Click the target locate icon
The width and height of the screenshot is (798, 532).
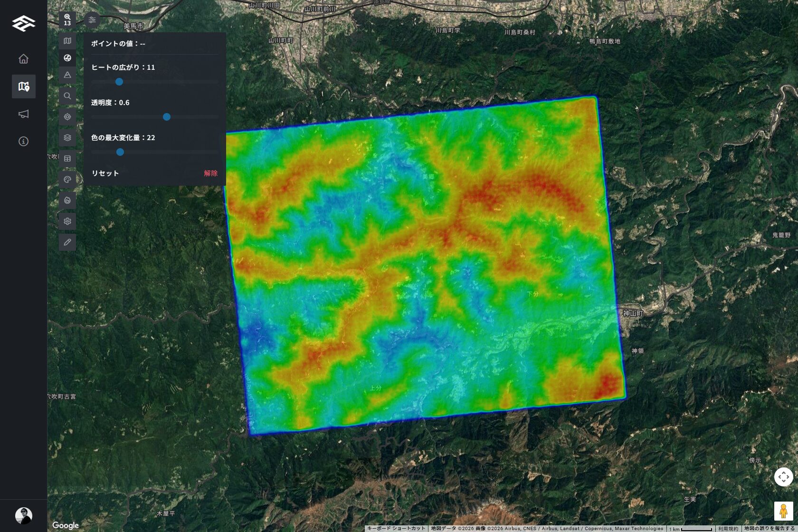coord(67,117)
